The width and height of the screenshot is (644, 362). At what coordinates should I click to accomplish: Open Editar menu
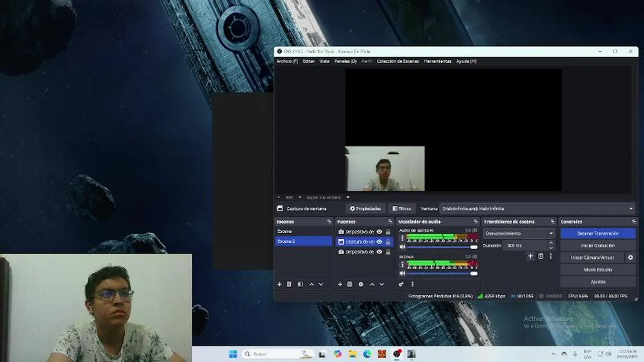click(x=308, y=61)
